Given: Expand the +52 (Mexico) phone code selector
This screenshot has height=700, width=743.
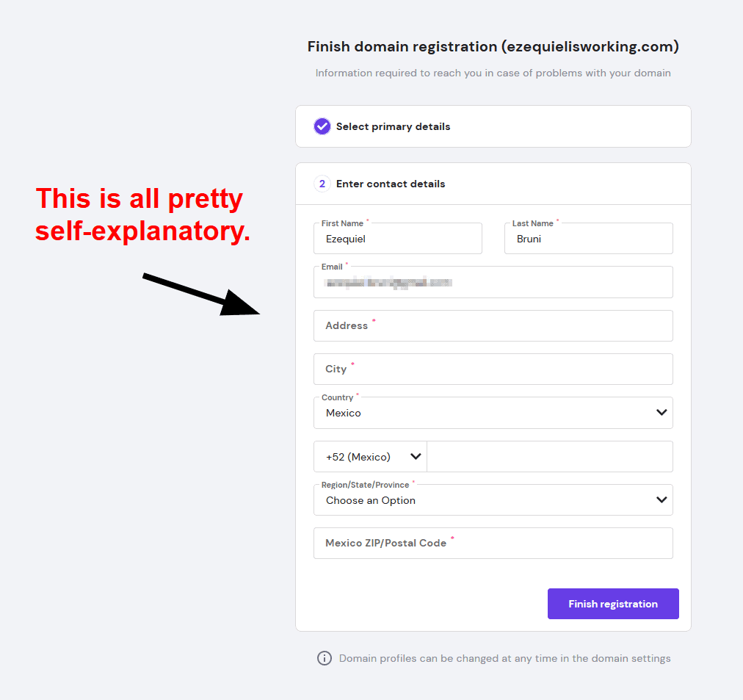Looking at the screenshot, I should click(x=370, y=457).
